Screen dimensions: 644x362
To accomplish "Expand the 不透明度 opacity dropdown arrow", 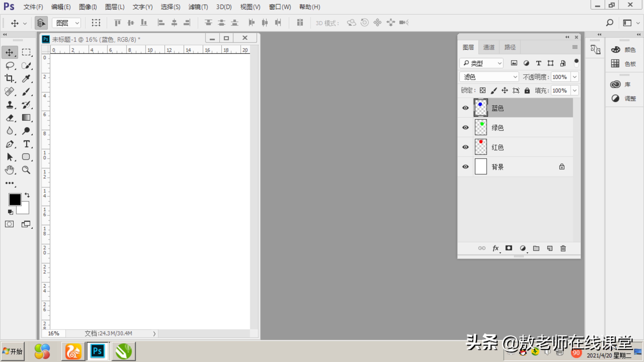I will (x=575, y=77).
